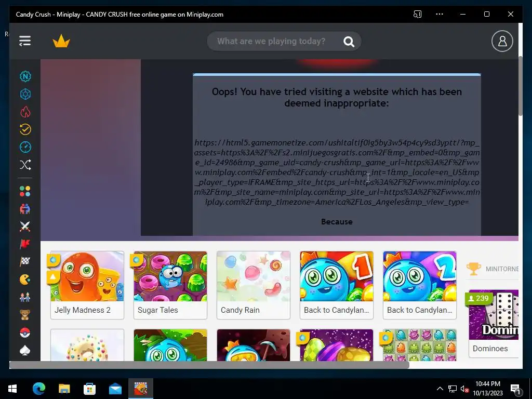Click the search magnifier icon

(349, 42)
